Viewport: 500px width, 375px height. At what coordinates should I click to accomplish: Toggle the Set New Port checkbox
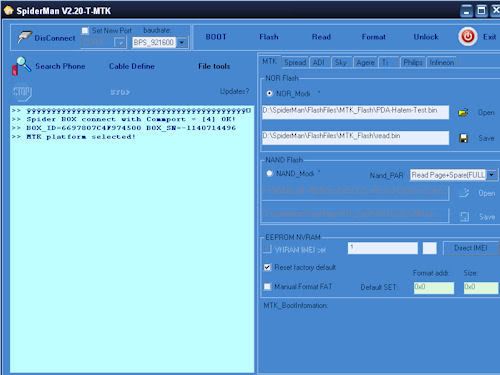click(x=85, y=31)
